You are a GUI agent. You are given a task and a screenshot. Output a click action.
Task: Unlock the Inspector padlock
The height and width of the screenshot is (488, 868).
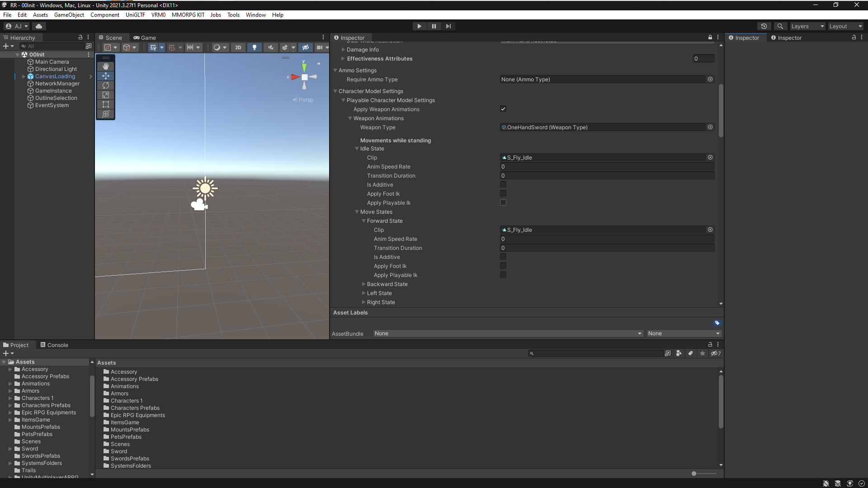pyautogui.click(x=710, y=38)
